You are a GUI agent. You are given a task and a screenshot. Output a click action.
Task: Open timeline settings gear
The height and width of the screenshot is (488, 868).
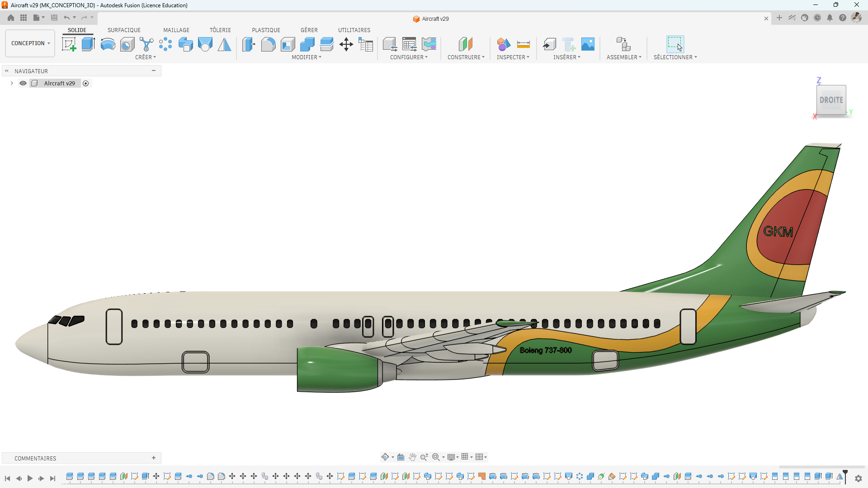click(x=859, y=479)
